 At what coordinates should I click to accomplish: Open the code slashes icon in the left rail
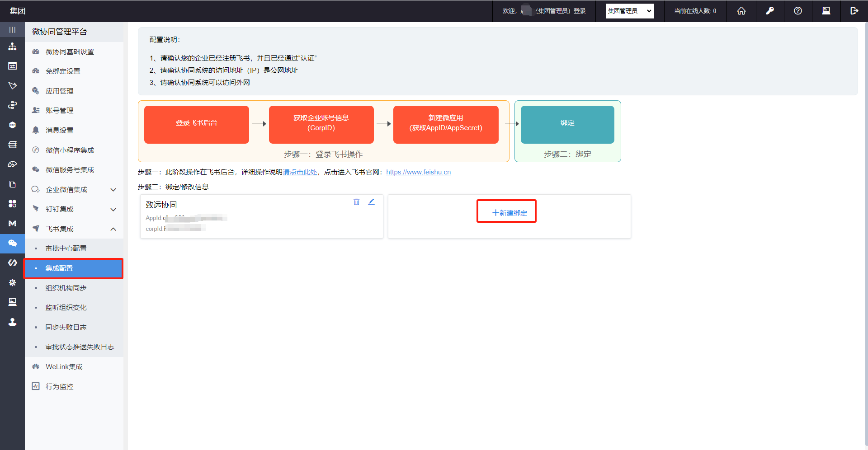[x=12, y=262]
